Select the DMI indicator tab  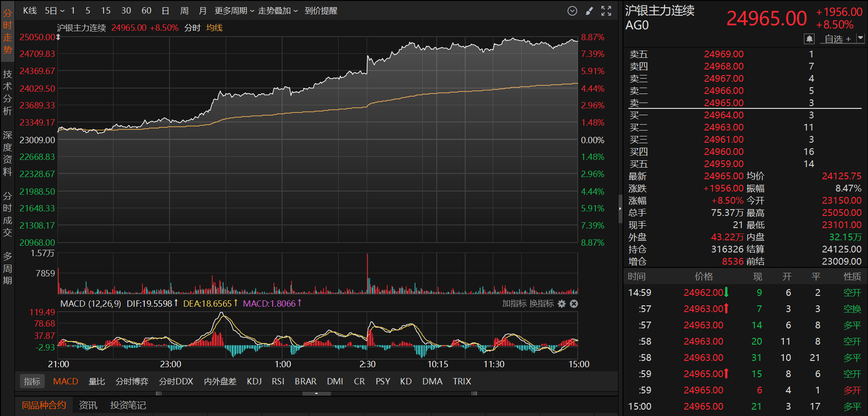335,381
